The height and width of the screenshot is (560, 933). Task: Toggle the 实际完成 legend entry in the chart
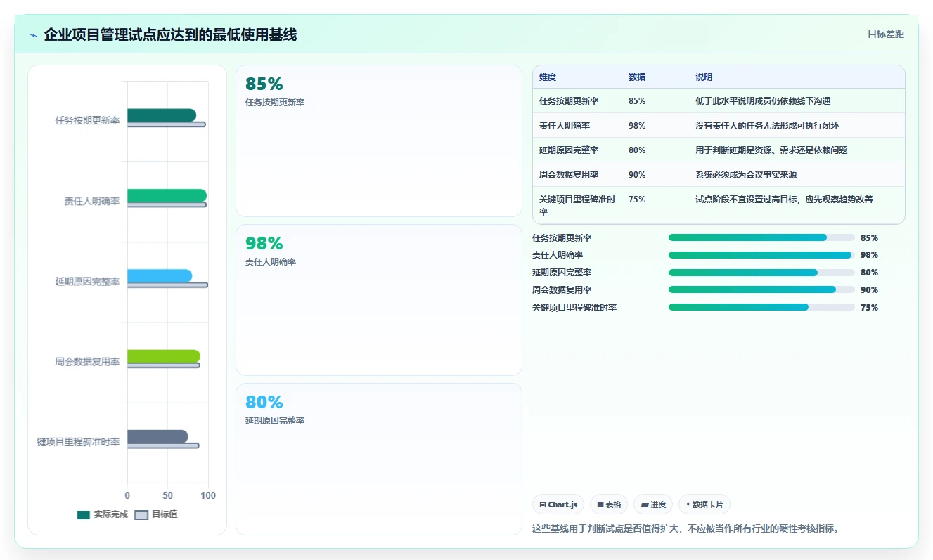(x=102, y=514)
